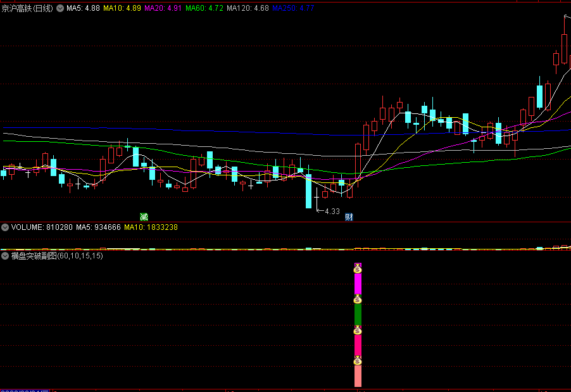
Task: Click the hot pink segment of the signal bar
Action: (x=358, y=345)
